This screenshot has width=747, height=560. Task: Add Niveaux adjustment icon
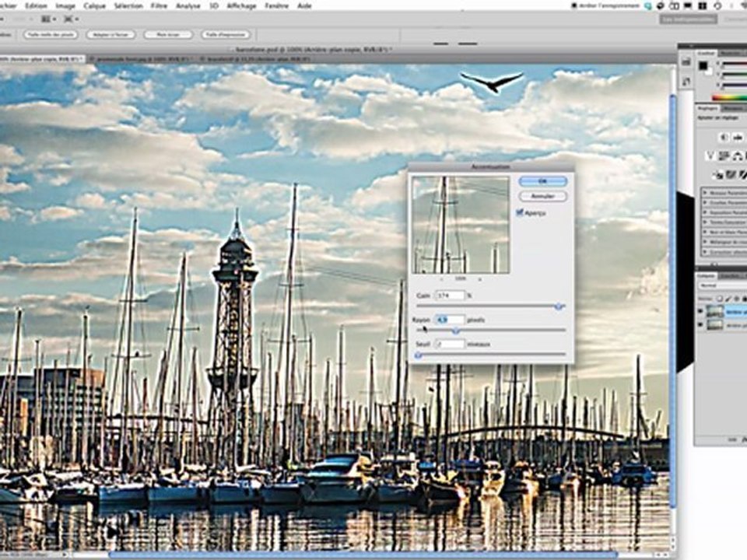click(738, 138)
